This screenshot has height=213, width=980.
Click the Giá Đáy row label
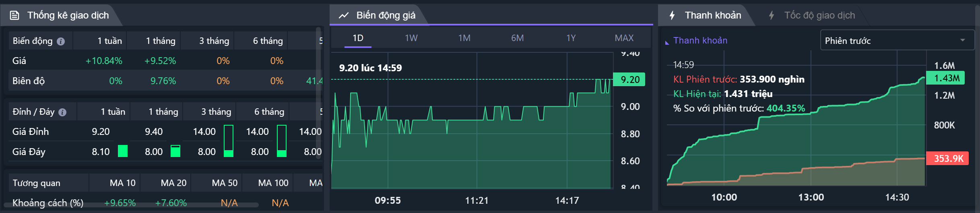[x=29, y=152]
